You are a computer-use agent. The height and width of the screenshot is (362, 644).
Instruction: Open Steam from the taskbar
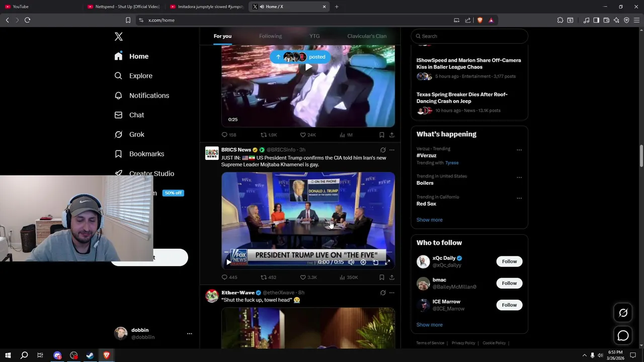pyautogui.click(x=90, y=355)
